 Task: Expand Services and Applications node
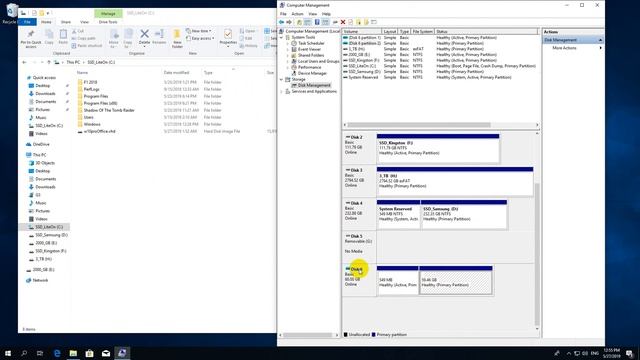pos(282,91)
